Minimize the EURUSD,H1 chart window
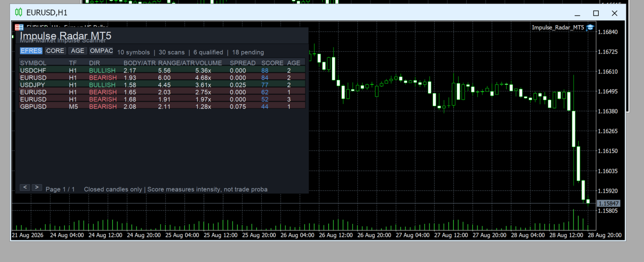This screenshot has width=644, height=262. pyautogui.click(x=577, y=13)
